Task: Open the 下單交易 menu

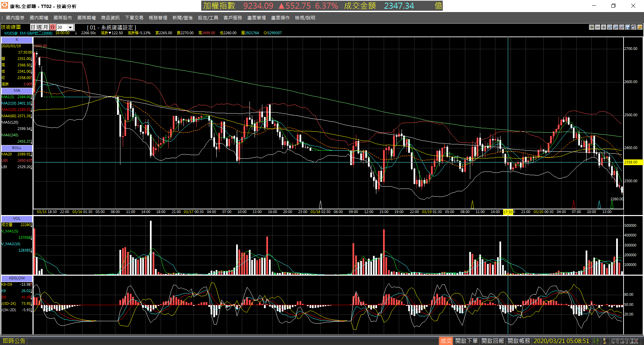Action: pos(134,18)
